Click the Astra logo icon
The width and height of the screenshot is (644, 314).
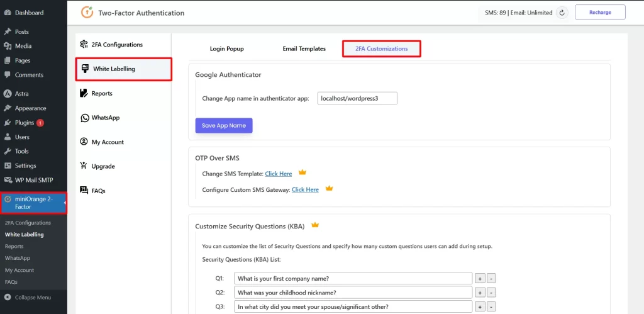(x=8, y=94)
